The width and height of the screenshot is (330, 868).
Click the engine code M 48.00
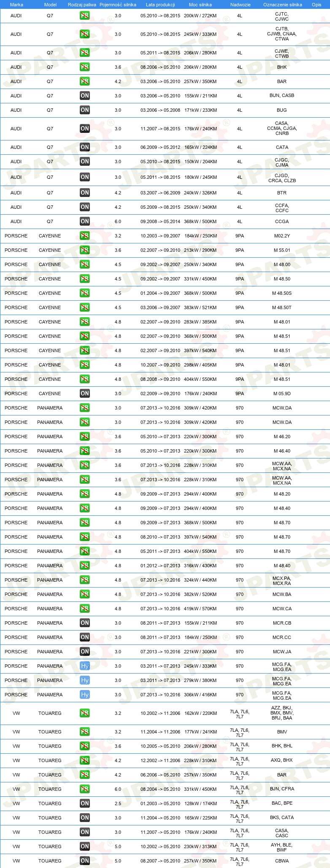(x=282, y=265)
